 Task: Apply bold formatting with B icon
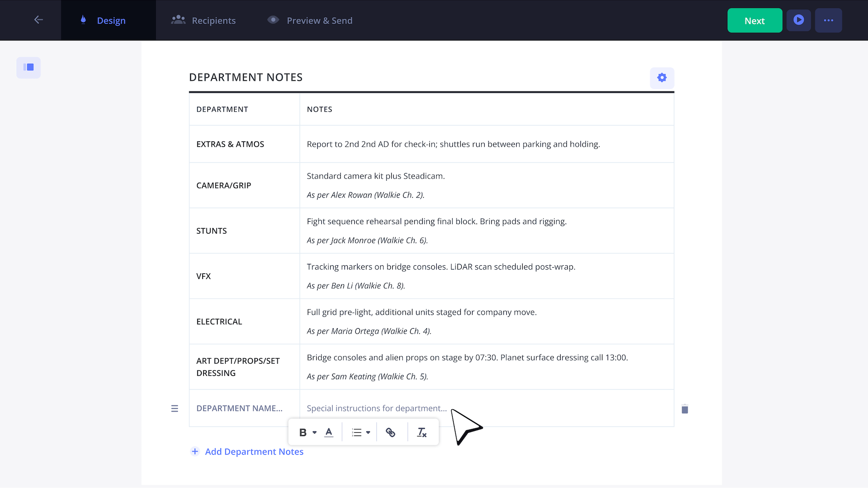coord(303,433)
